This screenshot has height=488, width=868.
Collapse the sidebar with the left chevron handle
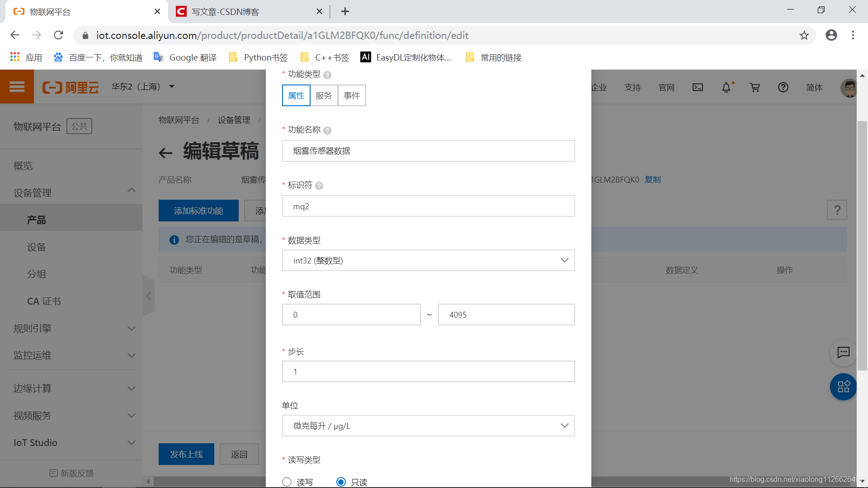(x=148, y=296)
